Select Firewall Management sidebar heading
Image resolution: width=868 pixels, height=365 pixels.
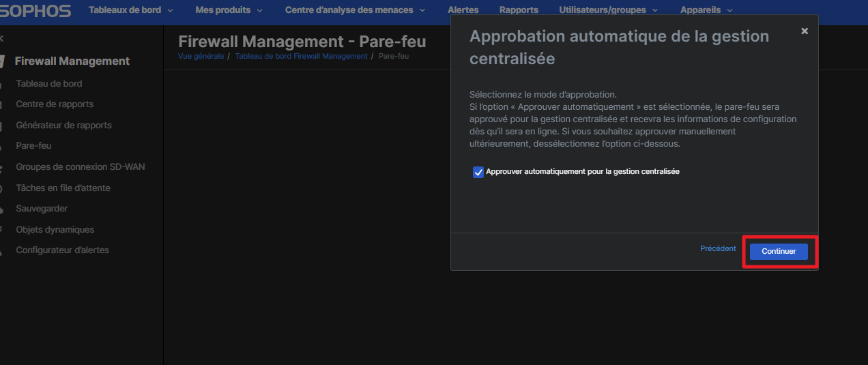pos(72,61)
